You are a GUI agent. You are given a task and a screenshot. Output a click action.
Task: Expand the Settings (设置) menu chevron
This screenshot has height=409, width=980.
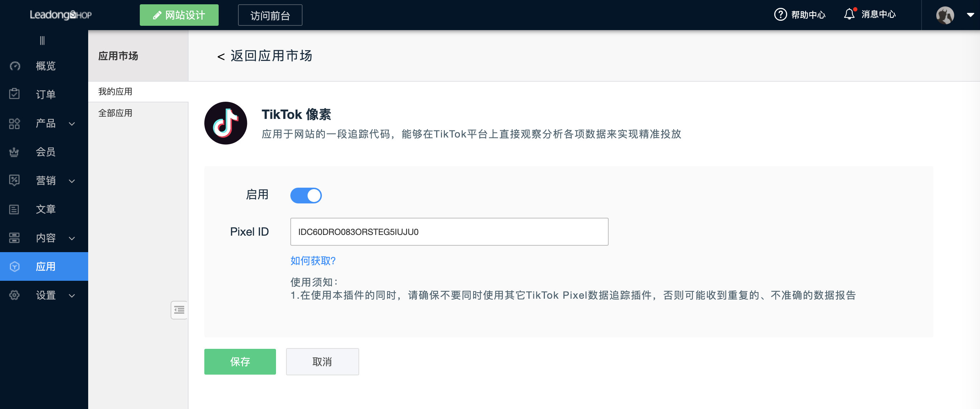72,295
